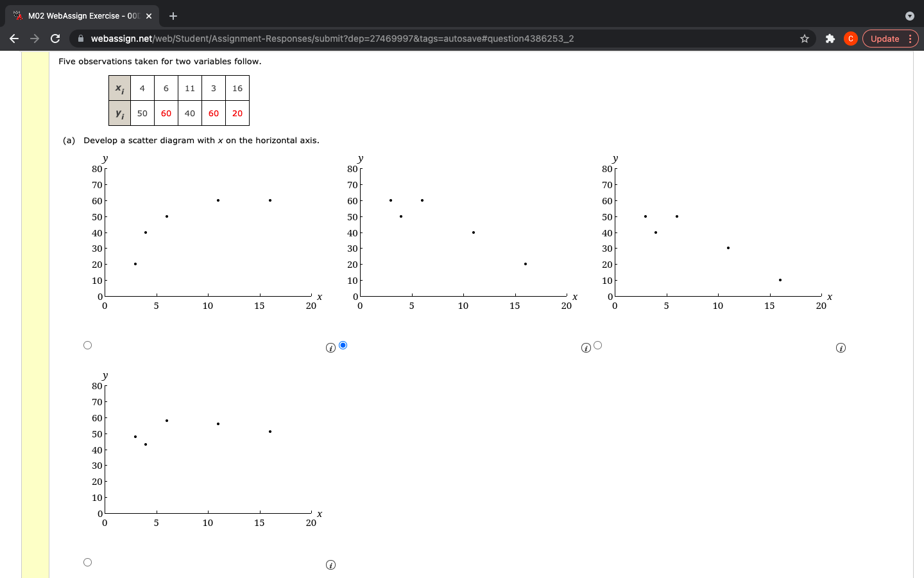Open the browser extensions puzzle icon
Viewport: 924px width, 578px height.
click(x=830, y=39)
